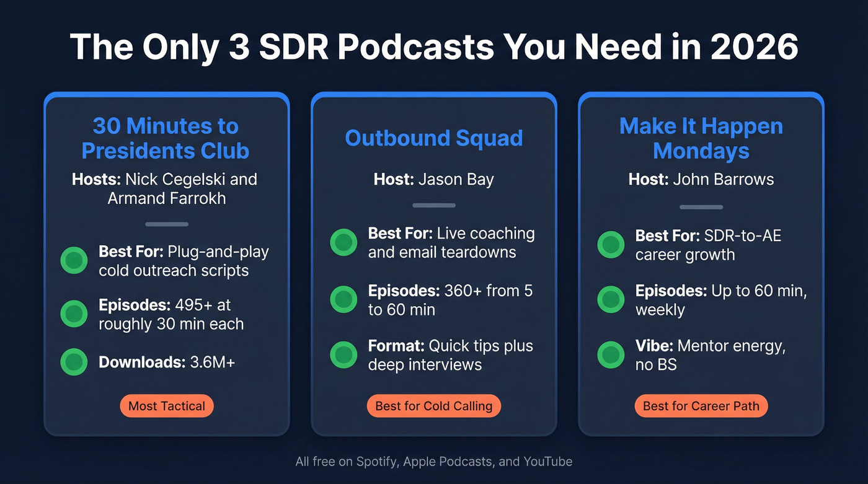Expand the divider under "Host: Jason Bay"
The image size is (868, 484).
coord(434,205)
